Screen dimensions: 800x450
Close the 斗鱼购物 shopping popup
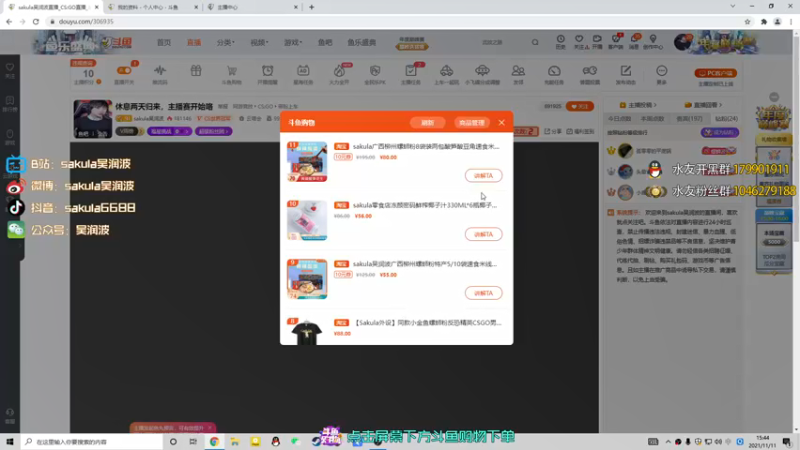click(502, 122)
